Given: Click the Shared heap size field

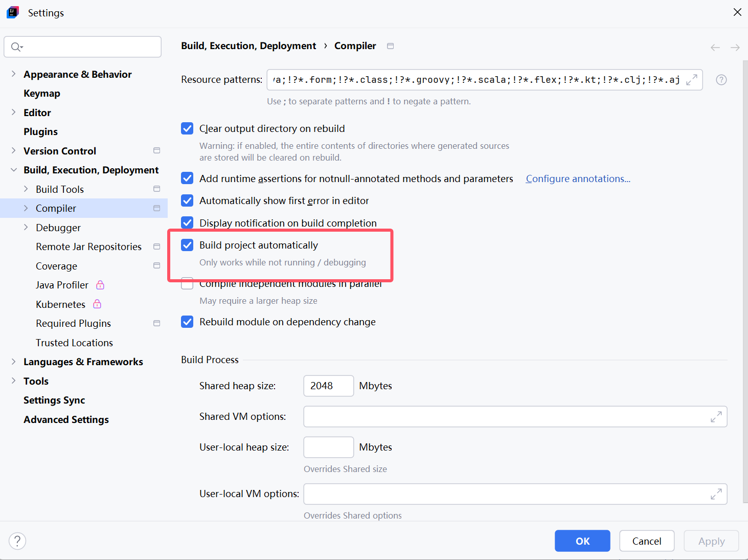Looking at the screenshot, I should coord(328,386).
